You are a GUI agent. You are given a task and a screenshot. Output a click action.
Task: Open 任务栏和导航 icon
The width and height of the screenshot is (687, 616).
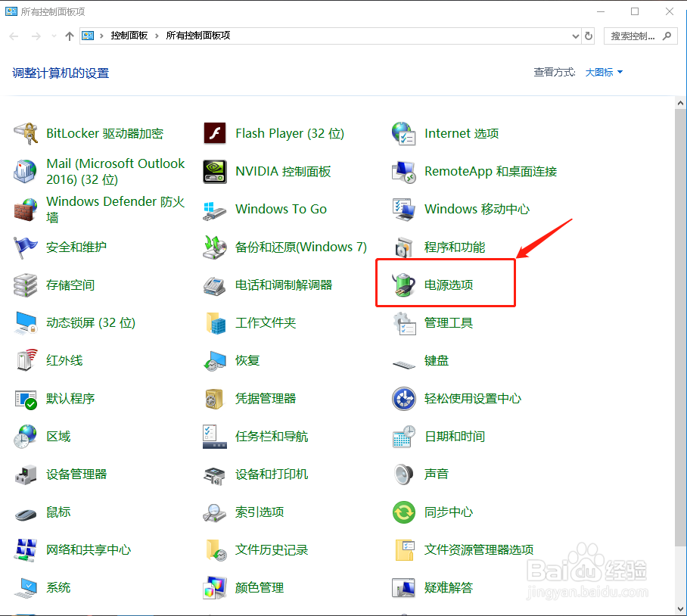pos(215,437)
